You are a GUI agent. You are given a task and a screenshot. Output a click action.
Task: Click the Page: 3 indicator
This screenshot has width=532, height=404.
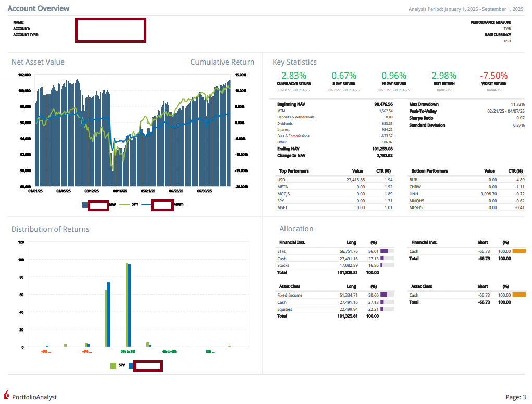tap(515, 397)
